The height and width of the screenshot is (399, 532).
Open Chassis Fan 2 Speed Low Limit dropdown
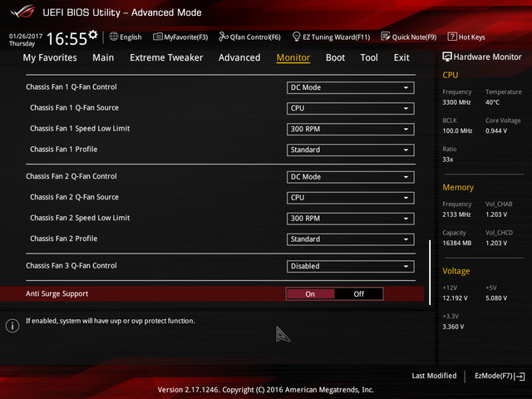pos(350,219)
